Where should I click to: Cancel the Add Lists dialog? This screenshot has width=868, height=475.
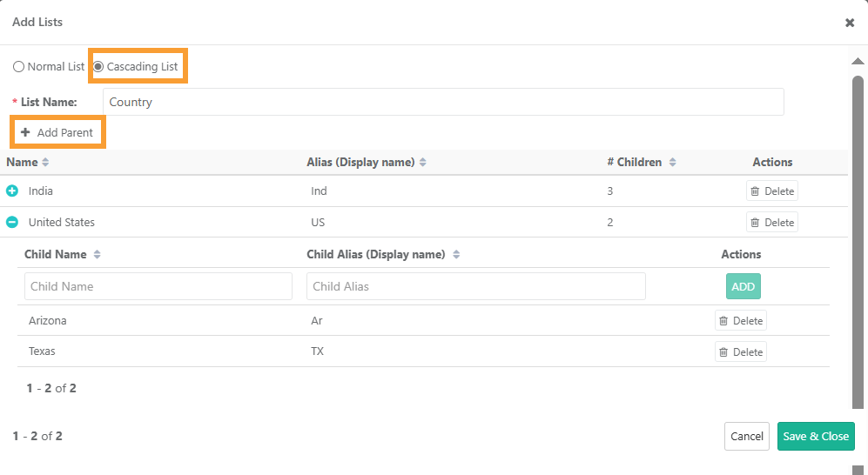(746, 436)
